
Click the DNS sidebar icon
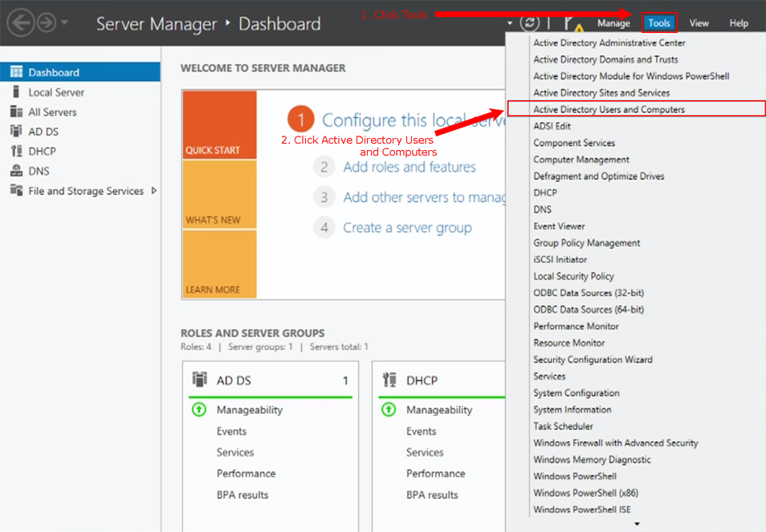click(16, 171)
